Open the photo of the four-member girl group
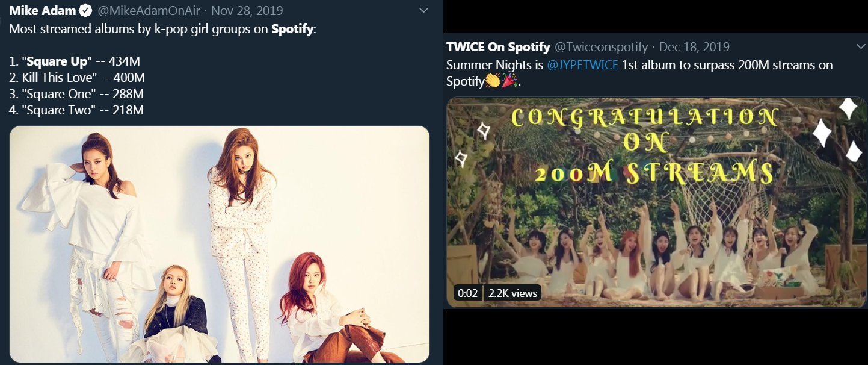Image resolution: width=868 pixels, height=365 pixels. coord(220,244)
